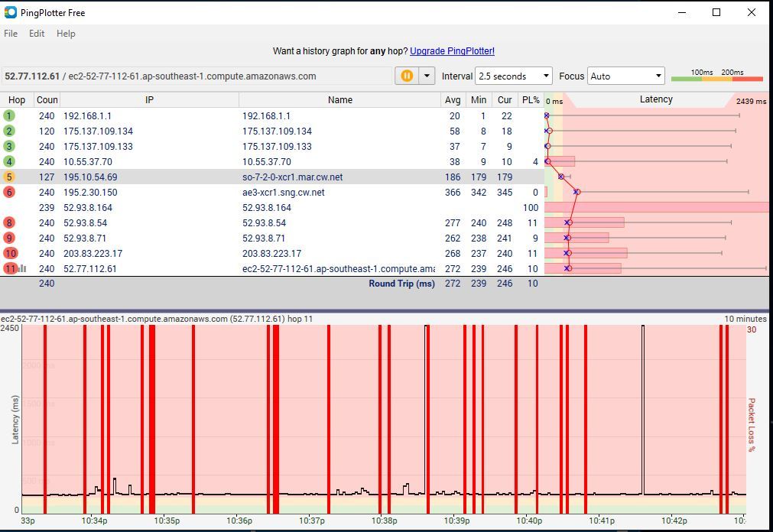Follow the Upgrade PingPlotter! link
773x532 pixels.
452,51
